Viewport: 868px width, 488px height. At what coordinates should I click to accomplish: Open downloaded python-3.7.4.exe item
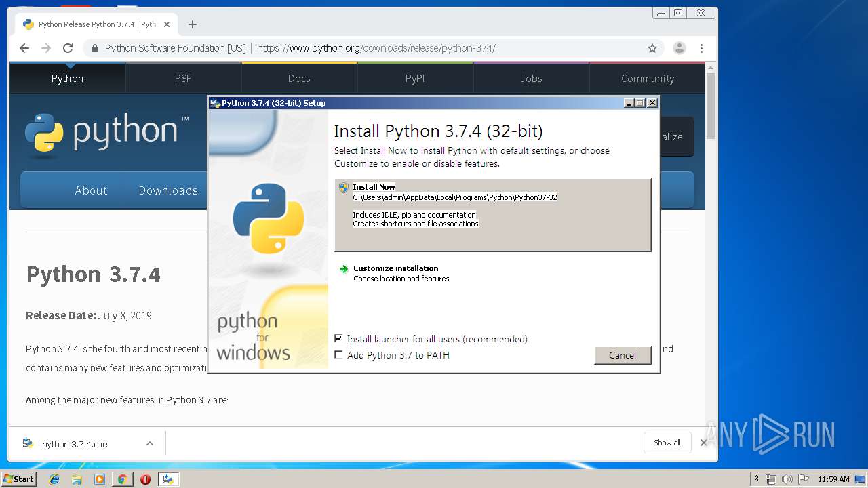(x=75, y=444)
